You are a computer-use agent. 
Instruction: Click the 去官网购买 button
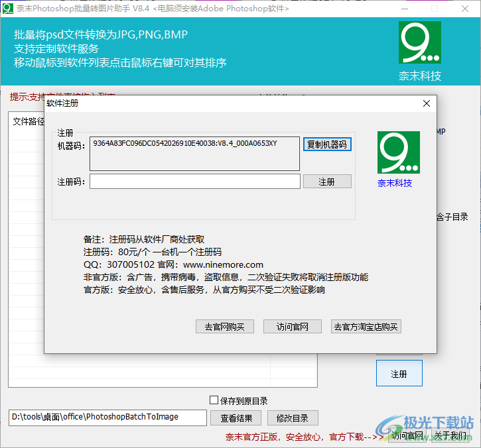(x=224, y=327)
